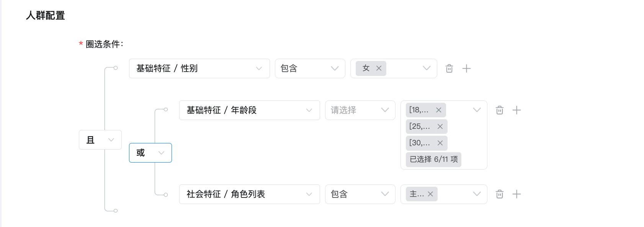644x227 pixels.
Task: Remove the [25,... age range tag
Action: [440, 127]
